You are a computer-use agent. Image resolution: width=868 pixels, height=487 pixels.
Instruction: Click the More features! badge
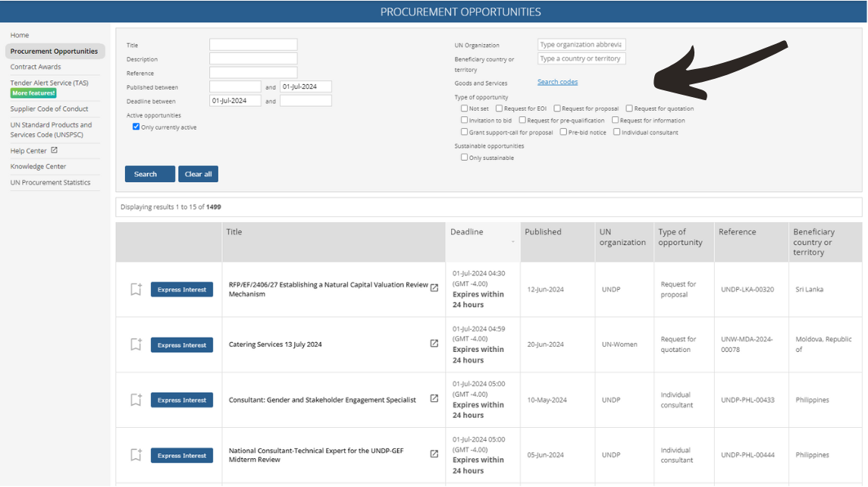point(33,93)
